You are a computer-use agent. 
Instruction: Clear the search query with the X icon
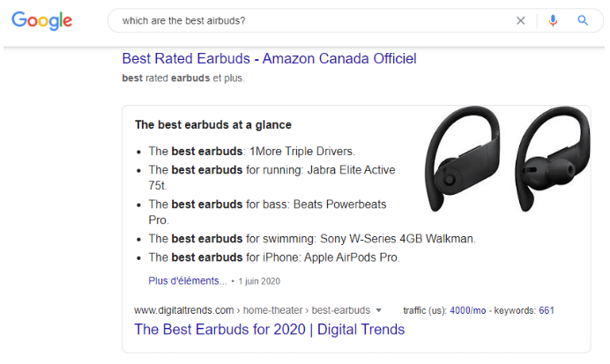(x=521, y=21)
